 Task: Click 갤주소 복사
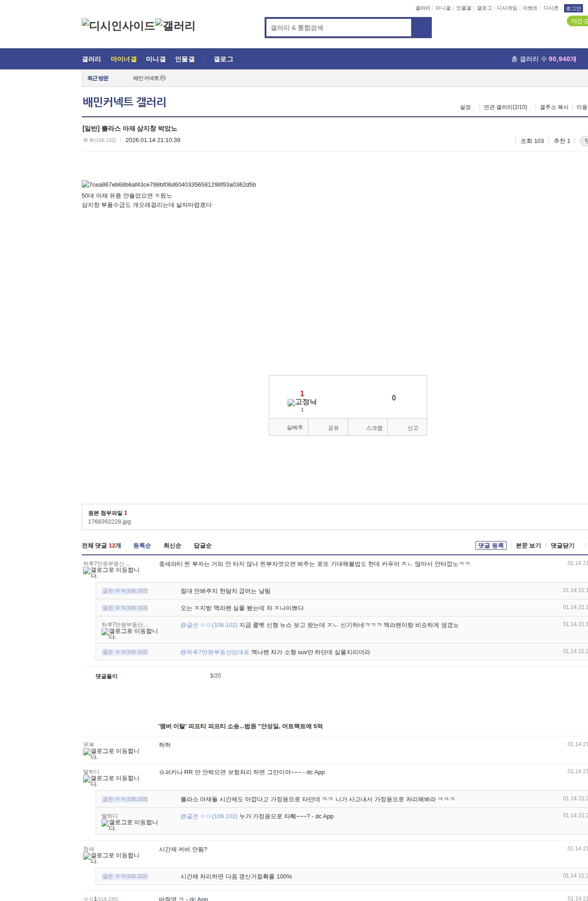click(554, 107)
